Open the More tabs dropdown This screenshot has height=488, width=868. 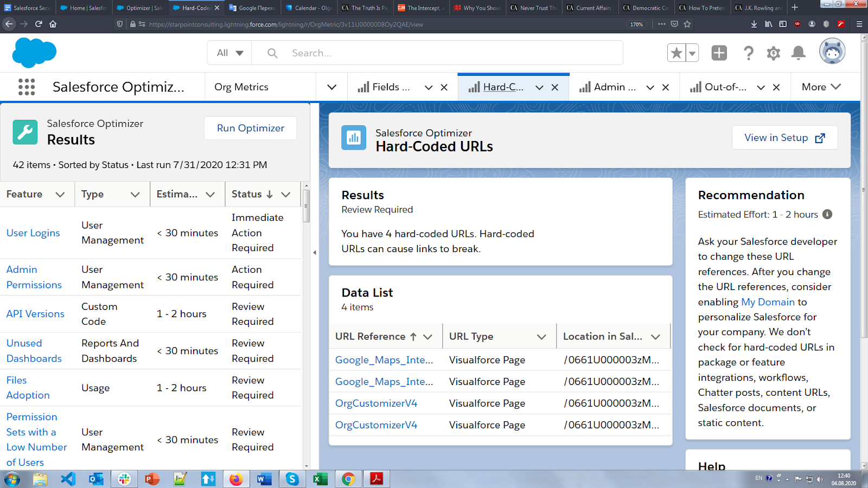click(821, 87)
